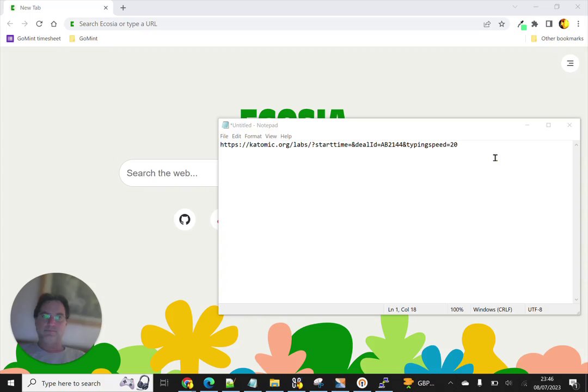Click Ln 1, Col 18 status text
The height and width of the screenshot is (392, 588).
coord(402,309)
